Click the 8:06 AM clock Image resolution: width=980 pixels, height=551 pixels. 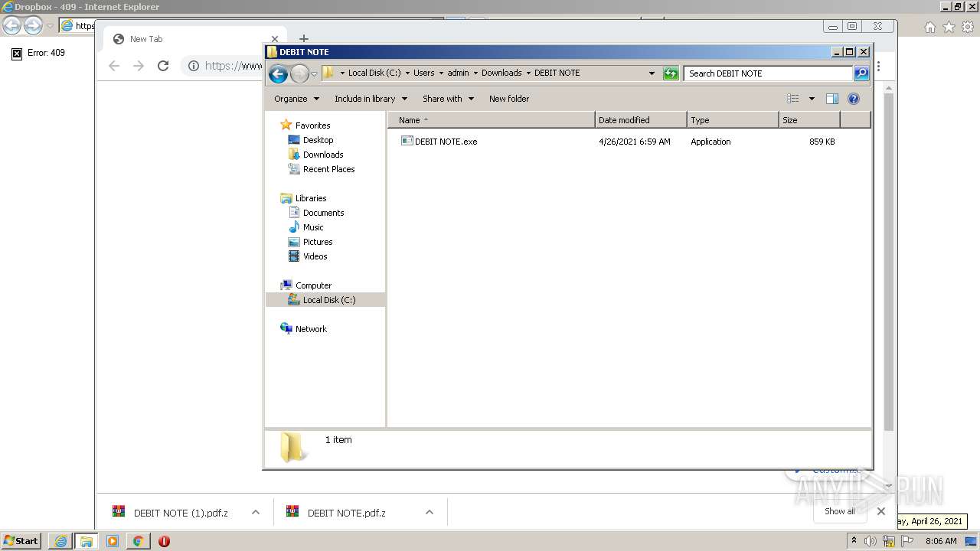point(941,541)
